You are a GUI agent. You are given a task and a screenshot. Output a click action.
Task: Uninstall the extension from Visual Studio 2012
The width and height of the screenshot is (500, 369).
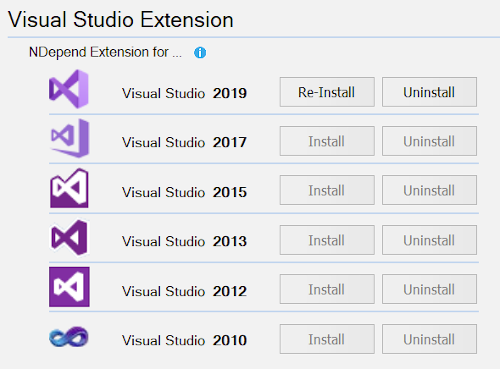[x=429, y=289]
